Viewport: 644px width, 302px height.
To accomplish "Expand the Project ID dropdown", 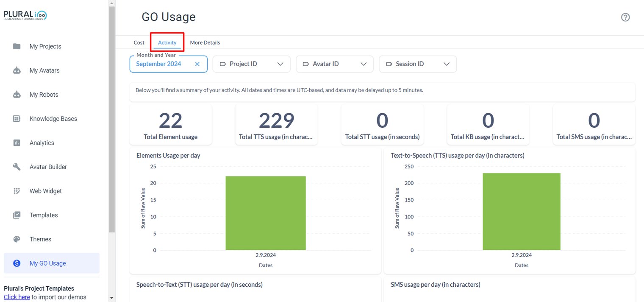I will pos(251,64).
